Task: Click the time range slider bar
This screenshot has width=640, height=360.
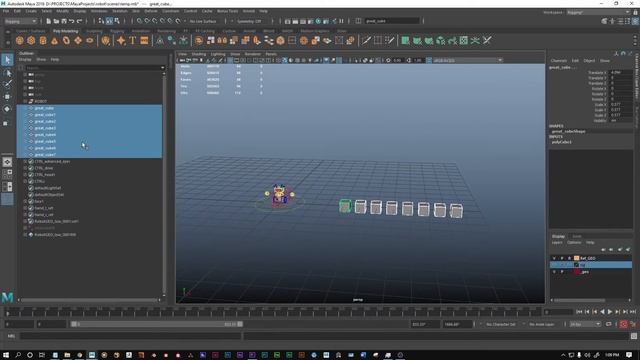Action: click(x=156, y=324)
